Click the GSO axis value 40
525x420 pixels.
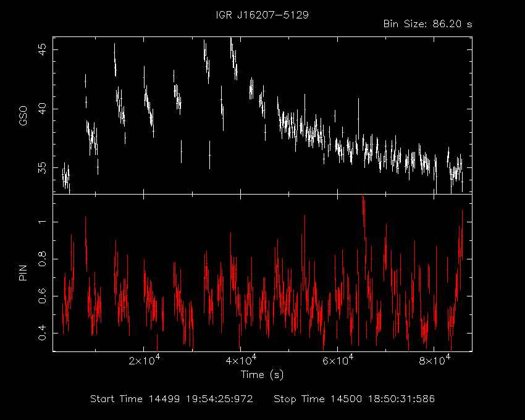click(x=43, y=109)
